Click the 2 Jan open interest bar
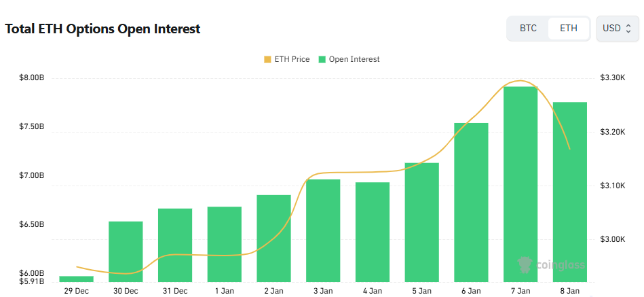Viewport: 644px width, 297px height. tap(273, 238)
